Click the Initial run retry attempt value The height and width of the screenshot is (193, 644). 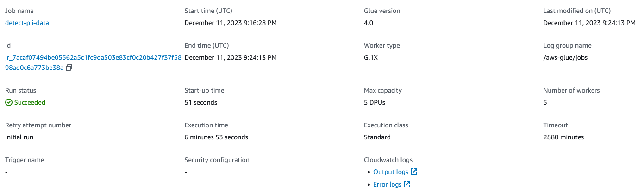19,137
